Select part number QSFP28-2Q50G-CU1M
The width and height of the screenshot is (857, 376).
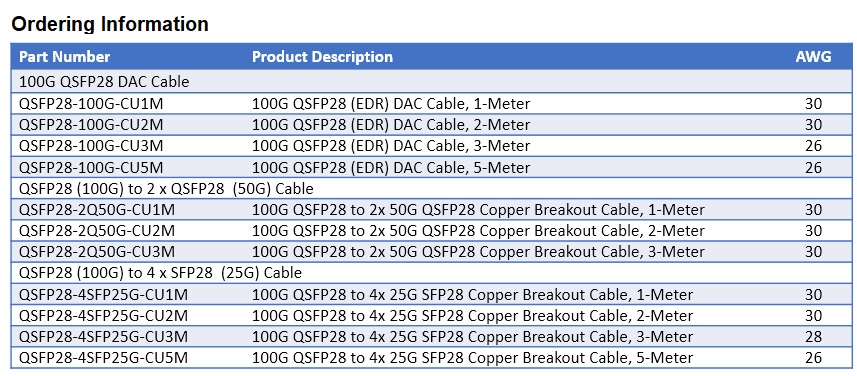97,210
